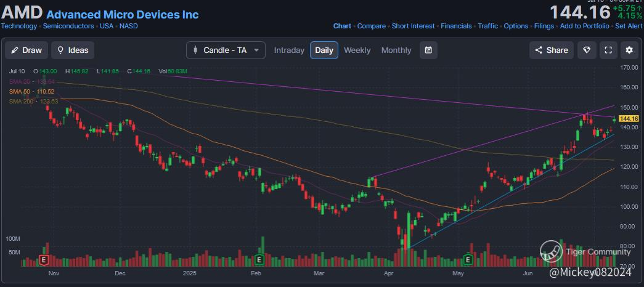Enter fullscreen chart mode
The width and height of the screenshot is (644, 287).
[608, 50]
